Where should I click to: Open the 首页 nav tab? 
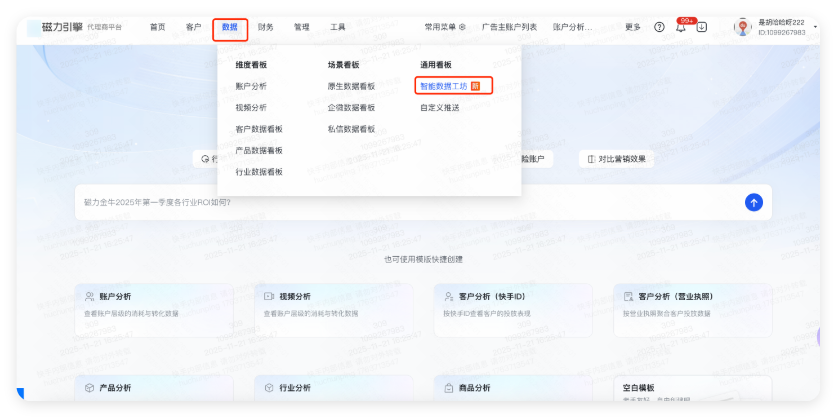pyautogui.click(x=157, y=27)
